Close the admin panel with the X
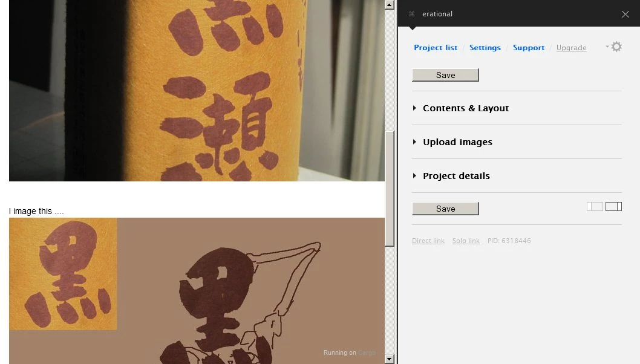 point(625,14)
